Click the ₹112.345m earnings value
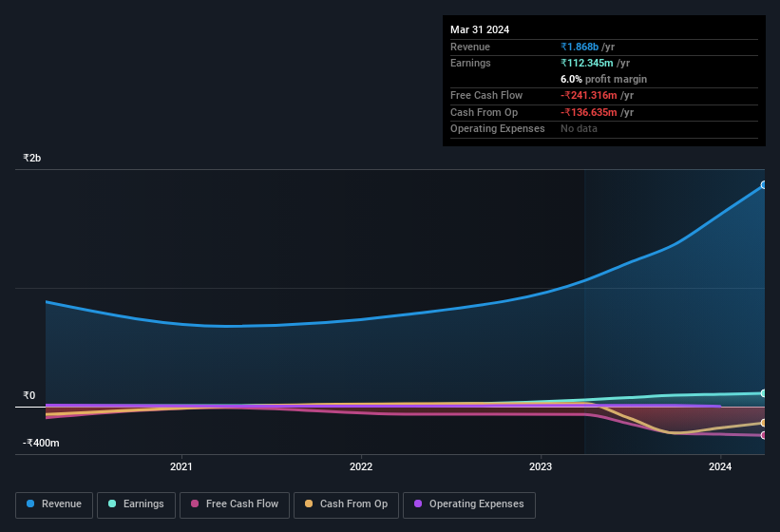 coord(587,63)
